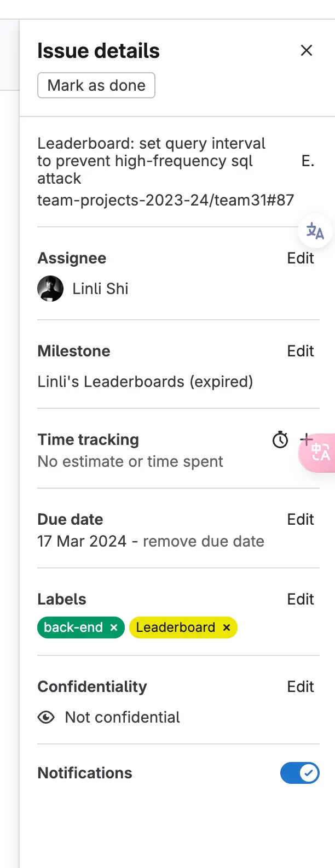Click Linli Shi's avatar picture
The width and height of the screenshot is (335, 868).
[50, 289]
